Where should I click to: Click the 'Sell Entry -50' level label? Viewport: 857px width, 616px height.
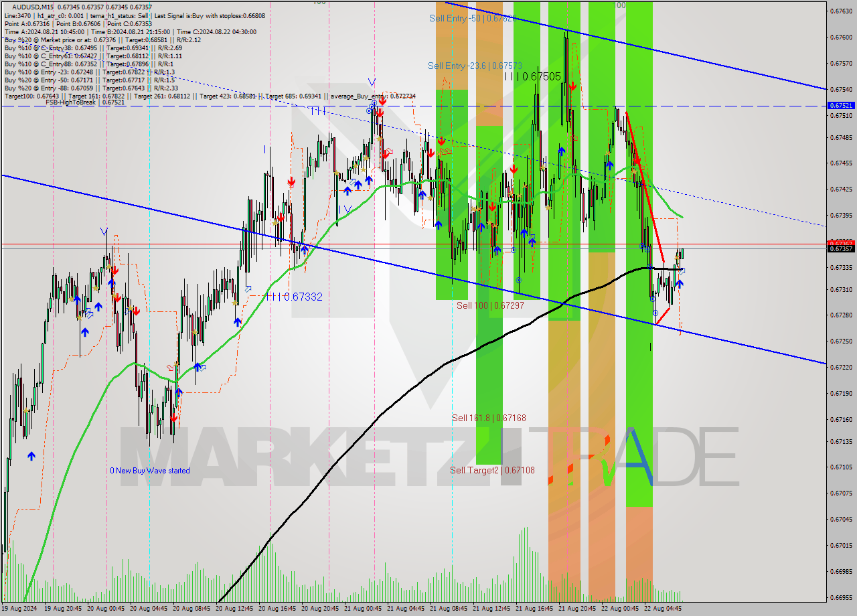(x=473, y=18)
